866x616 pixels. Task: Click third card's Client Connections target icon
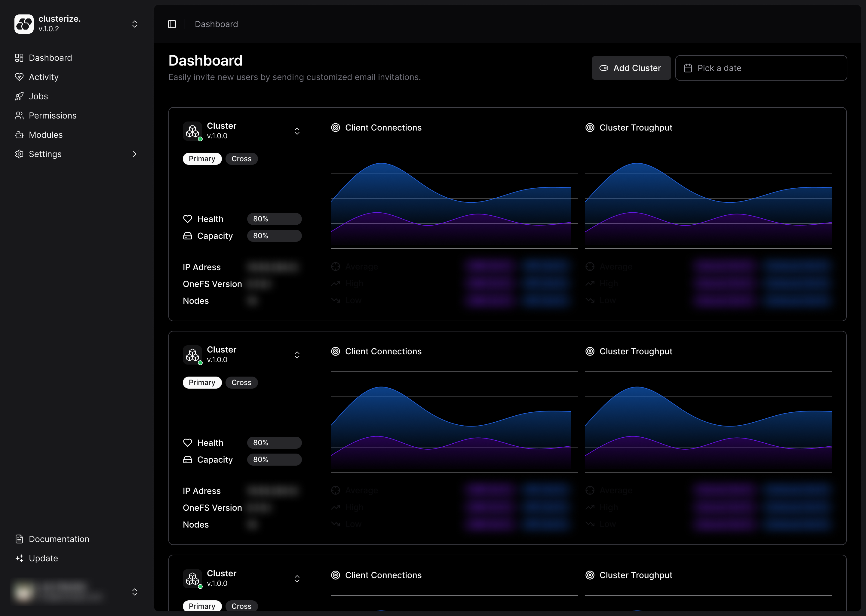tap(336, 575)
